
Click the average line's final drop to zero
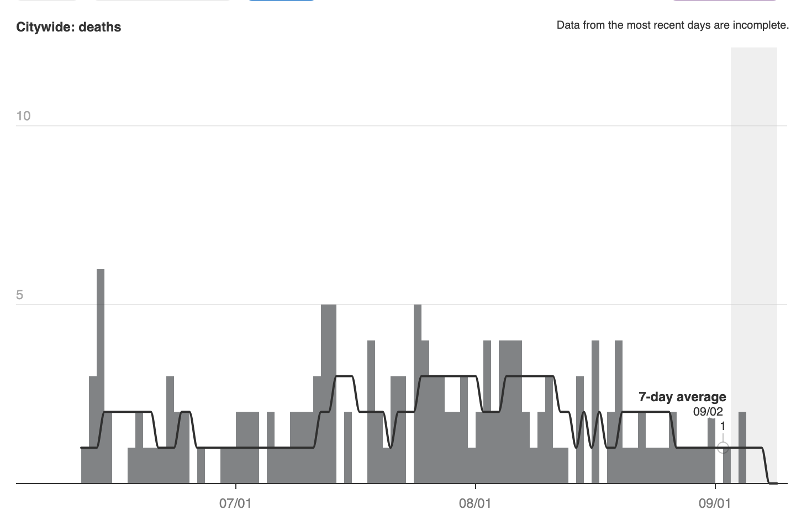[x=766, y=466]
